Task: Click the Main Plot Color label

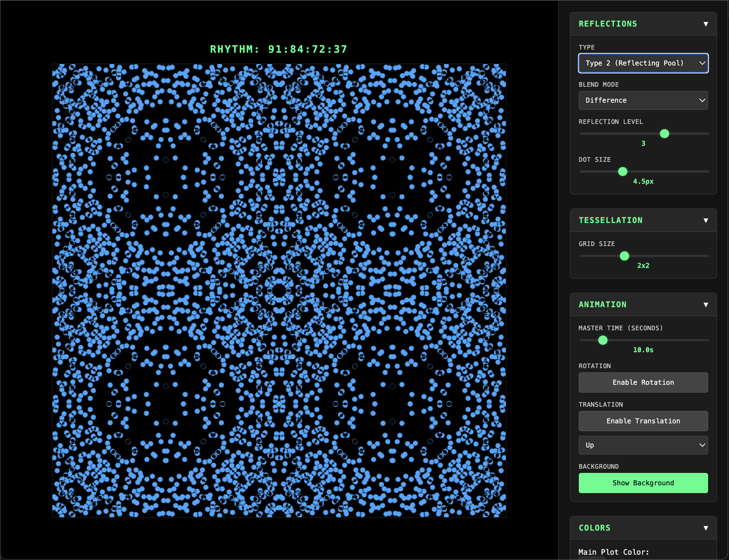Action: [613, 552]
